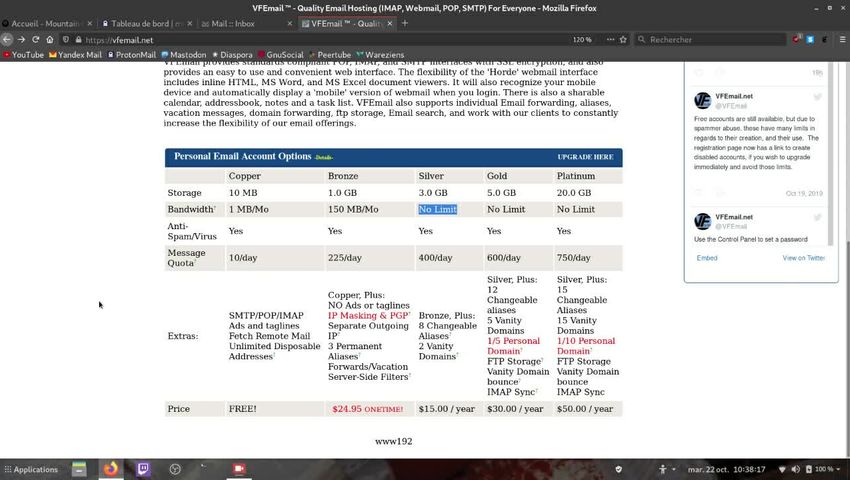This screenshot has height=480, width=850.
Task: Click the 20.0 GB storage value
Action: (574, 193)
